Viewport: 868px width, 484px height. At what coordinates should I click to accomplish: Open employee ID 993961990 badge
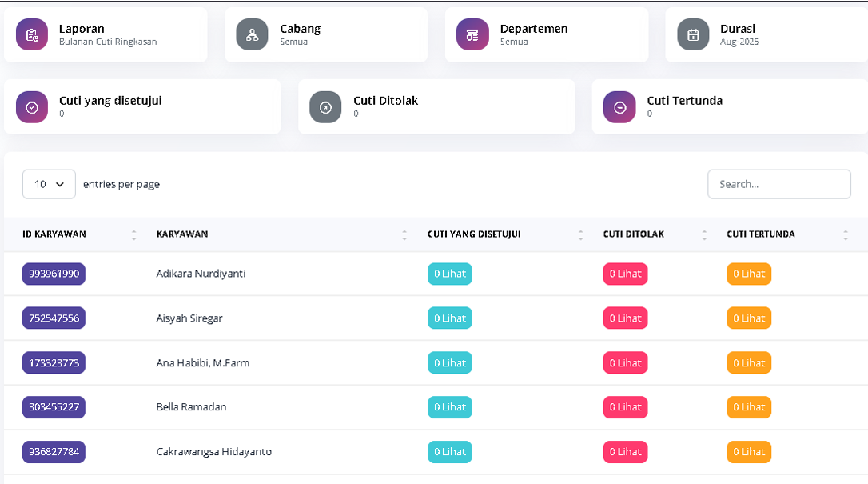pos(54,274)
